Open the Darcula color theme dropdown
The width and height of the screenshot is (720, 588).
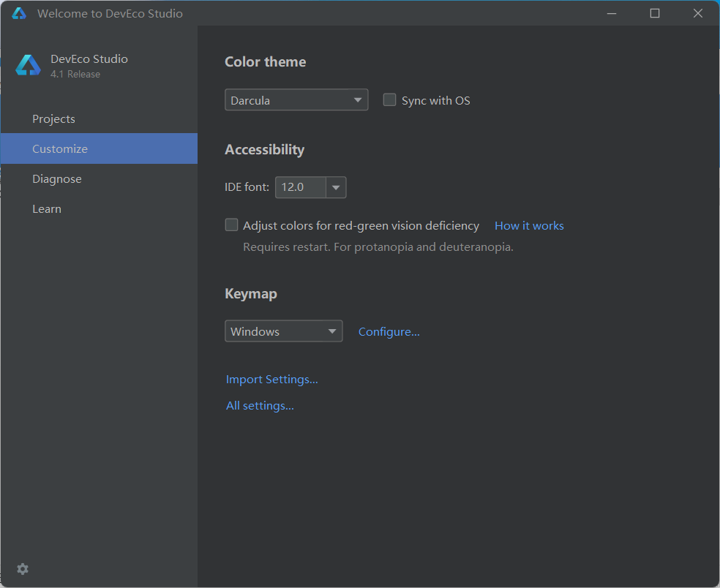pos(358,99)
